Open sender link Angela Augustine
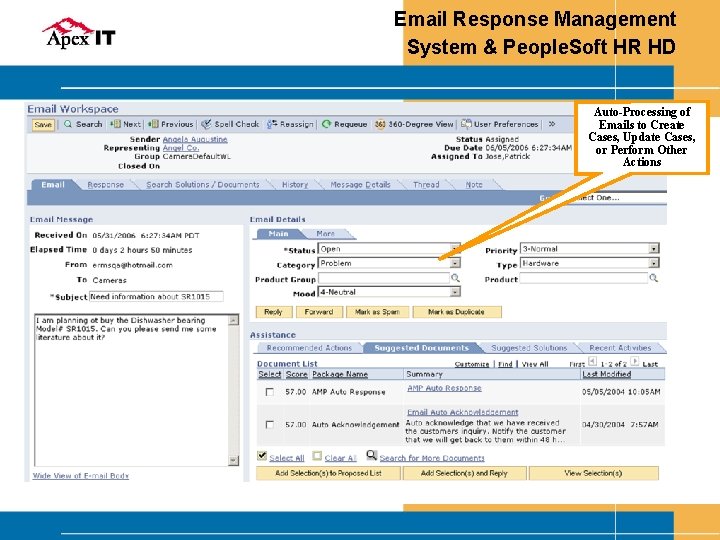The height and width of the screenshot is (540, 720). pyautogui.click(x=195, y=139)
